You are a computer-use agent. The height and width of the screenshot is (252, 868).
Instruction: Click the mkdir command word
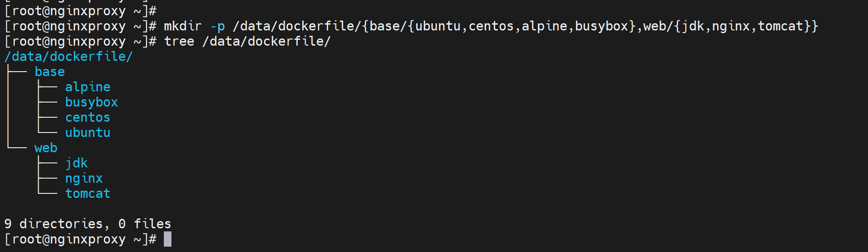tap(183, 26)
